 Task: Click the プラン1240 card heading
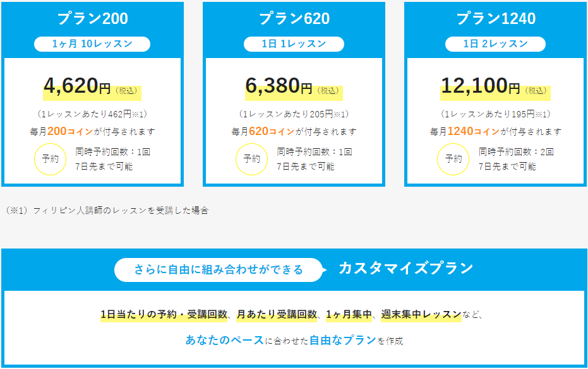496,18
